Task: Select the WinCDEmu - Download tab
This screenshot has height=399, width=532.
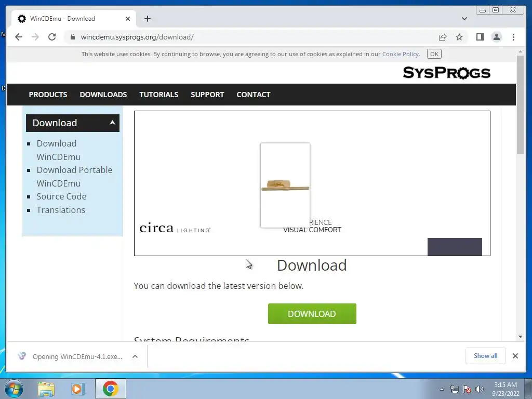Action: tap(74, 19)
